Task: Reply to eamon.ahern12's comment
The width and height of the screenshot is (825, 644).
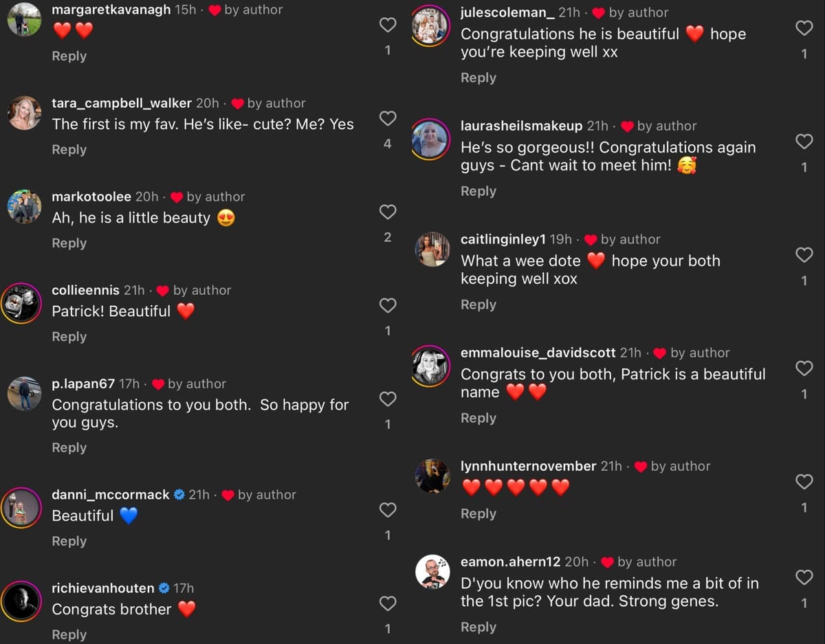Action: pos(478,627)
